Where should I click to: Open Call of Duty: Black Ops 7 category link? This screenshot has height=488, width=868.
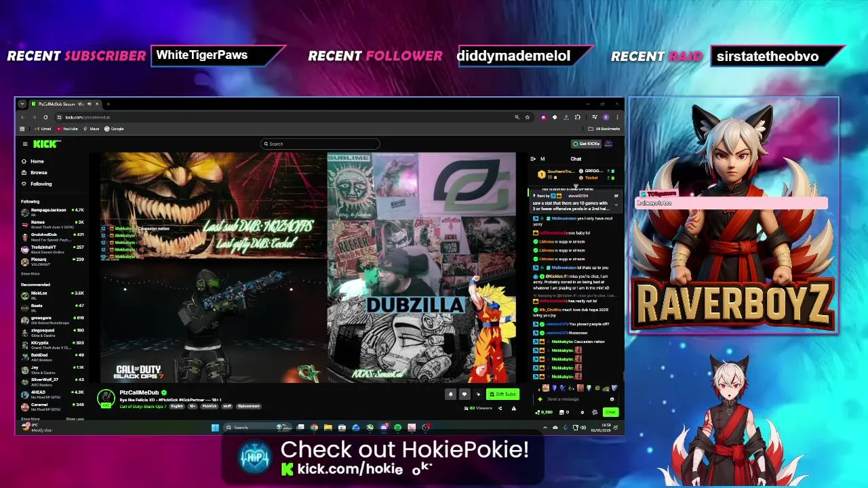point(143,406)
